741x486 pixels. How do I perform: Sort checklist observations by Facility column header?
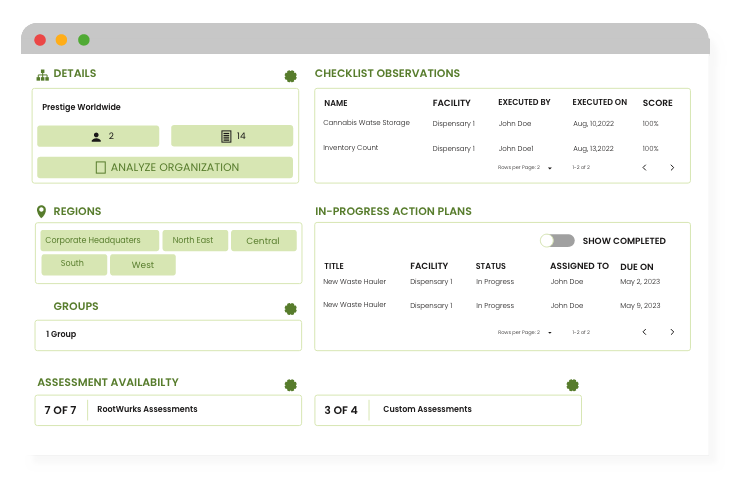[x=451, y=103]
